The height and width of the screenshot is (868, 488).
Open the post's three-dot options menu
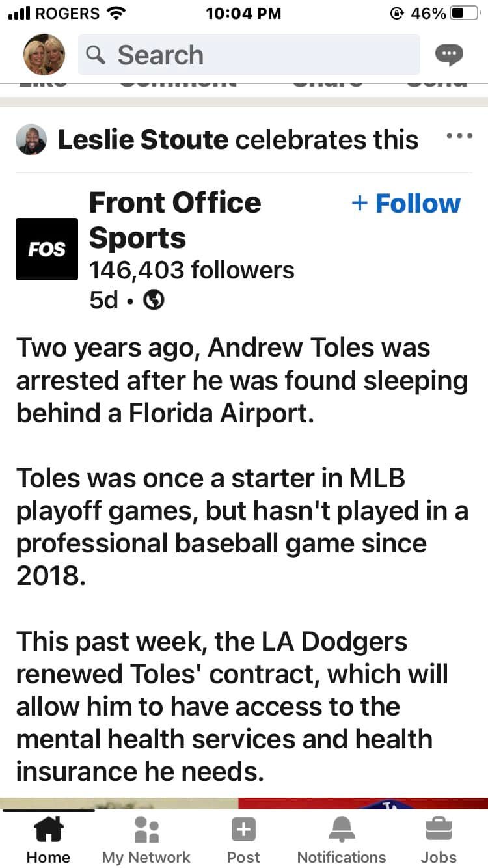coord(459,137)
